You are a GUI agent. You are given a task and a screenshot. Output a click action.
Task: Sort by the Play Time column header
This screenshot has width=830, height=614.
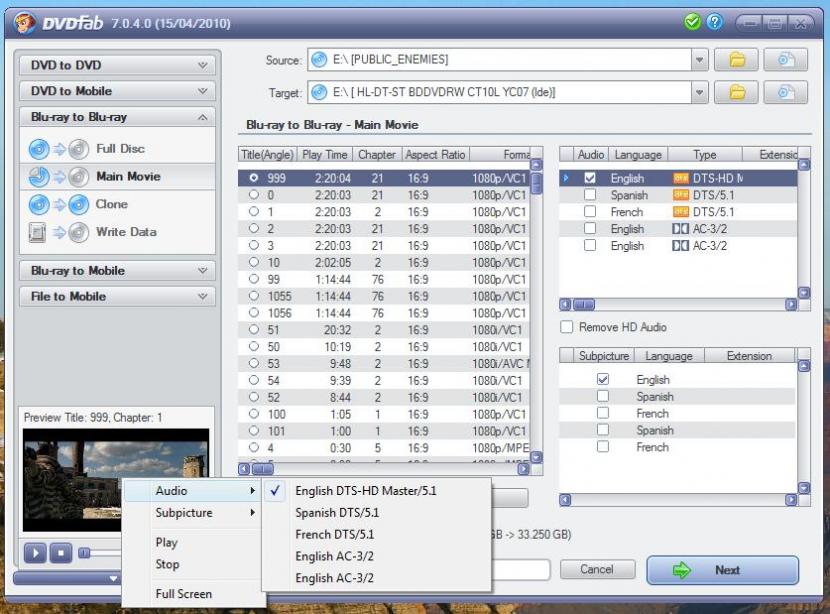[325, 155]
